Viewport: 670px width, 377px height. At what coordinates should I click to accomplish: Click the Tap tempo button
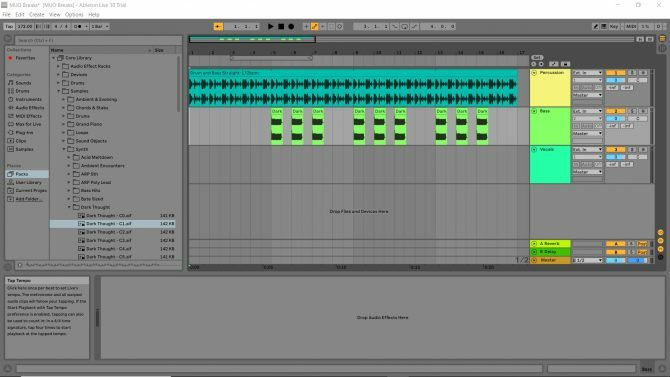9,27
